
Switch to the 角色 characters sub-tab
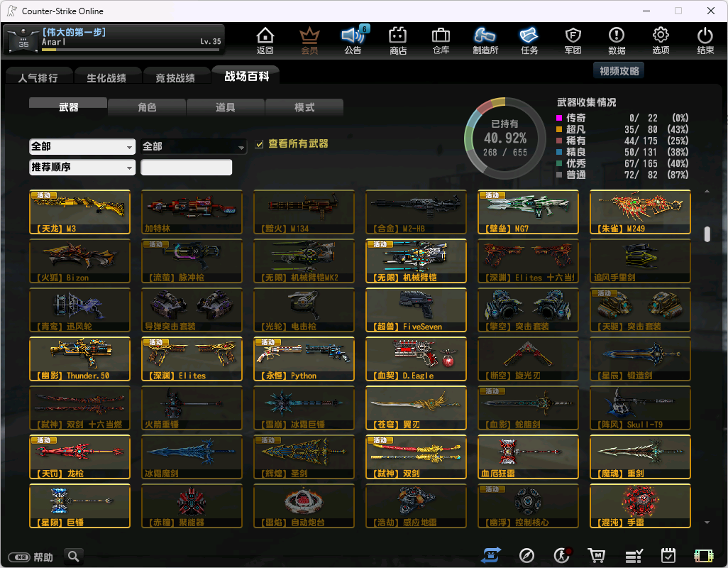coord(147,106)
